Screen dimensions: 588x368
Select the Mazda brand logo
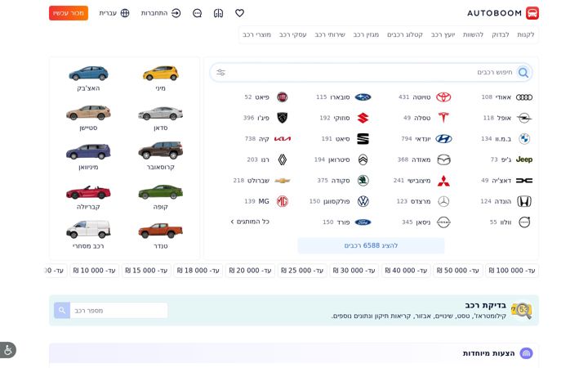443,159
